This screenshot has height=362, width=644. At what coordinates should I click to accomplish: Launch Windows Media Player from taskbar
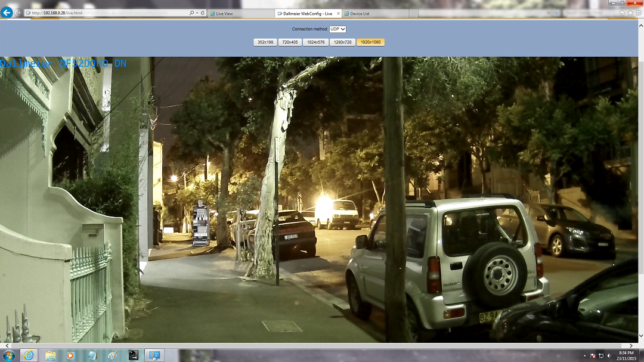click(x=71, y=355)
